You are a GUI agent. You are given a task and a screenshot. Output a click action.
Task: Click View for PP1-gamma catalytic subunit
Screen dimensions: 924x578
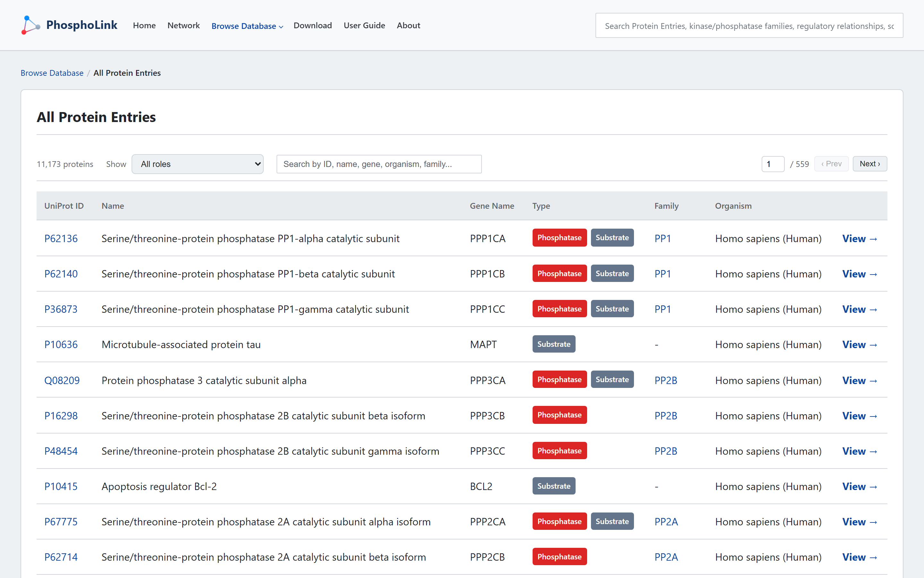[x=860, y=309]
